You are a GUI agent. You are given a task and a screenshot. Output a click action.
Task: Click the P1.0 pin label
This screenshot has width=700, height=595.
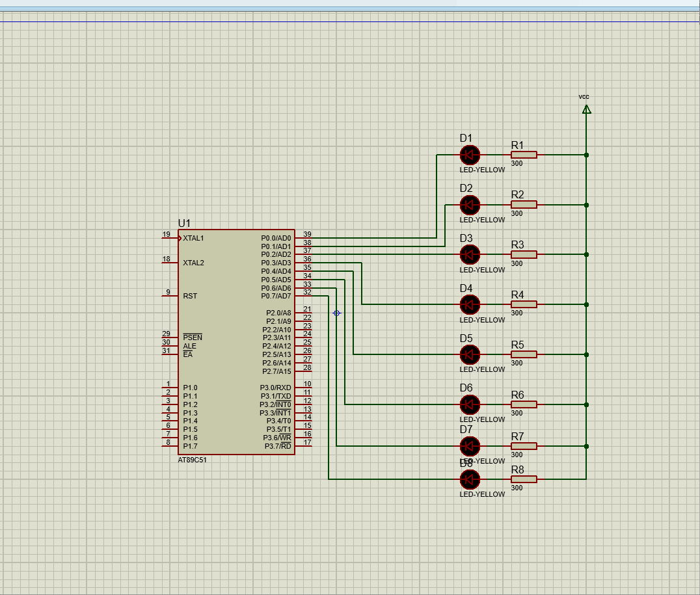click(190, 388)
